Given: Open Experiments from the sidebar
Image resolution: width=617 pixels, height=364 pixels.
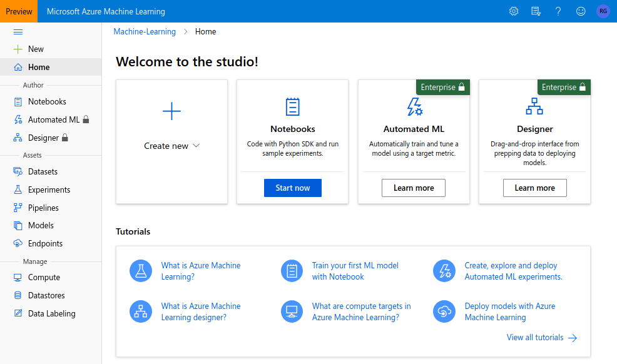Looking at the screenshot, I should [49, 190].
